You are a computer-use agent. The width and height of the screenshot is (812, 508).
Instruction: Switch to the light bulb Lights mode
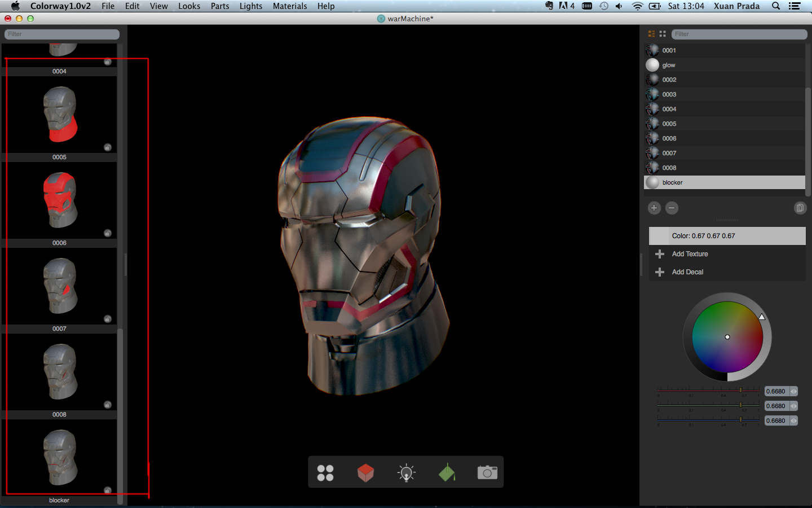tap(407, 472)
